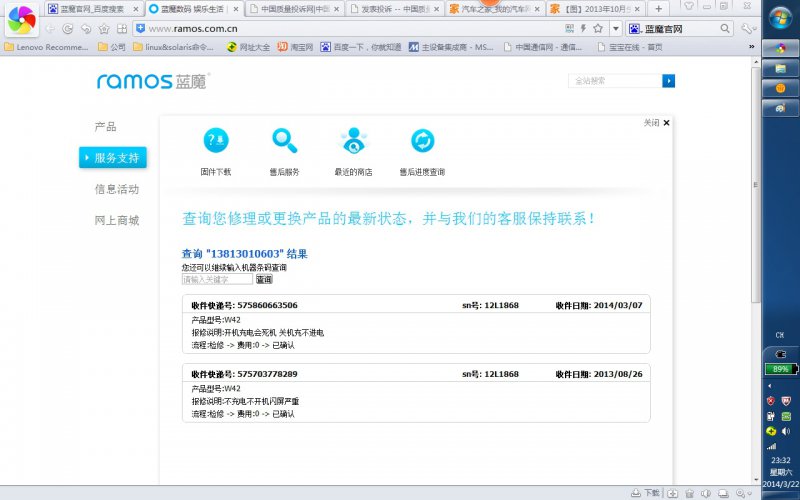800x500 pixels.
Task: Click express number 575860663506
Action: tap(267, 305)
